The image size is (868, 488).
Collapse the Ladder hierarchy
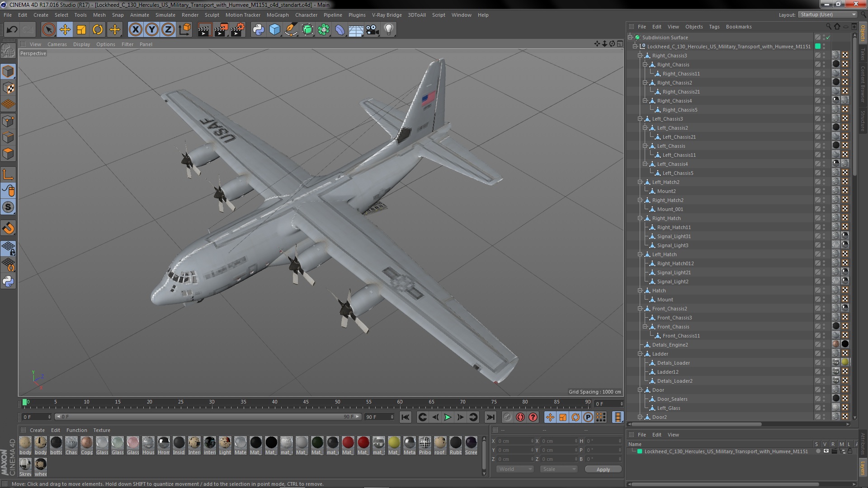coord(640,354)
